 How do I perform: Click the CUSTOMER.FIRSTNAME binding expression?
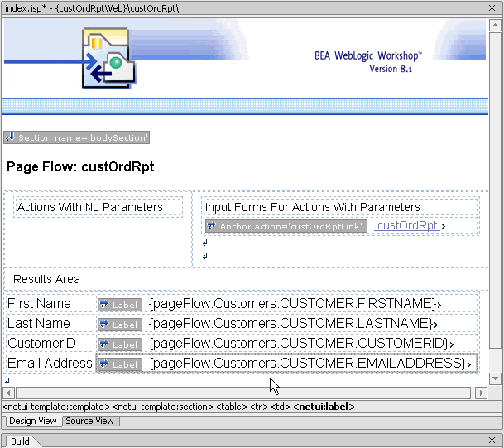[x=292, y=304]
